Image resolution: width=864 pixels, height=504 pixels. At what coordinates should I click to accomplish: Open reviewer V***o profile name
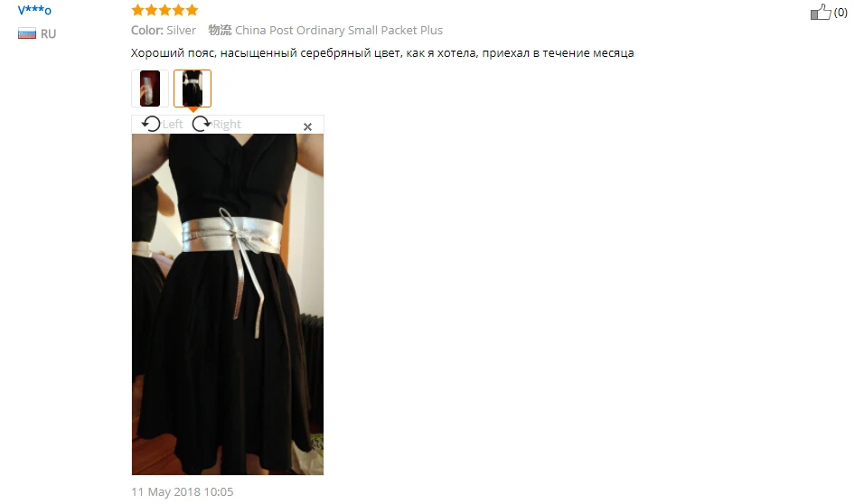(34, 10)
